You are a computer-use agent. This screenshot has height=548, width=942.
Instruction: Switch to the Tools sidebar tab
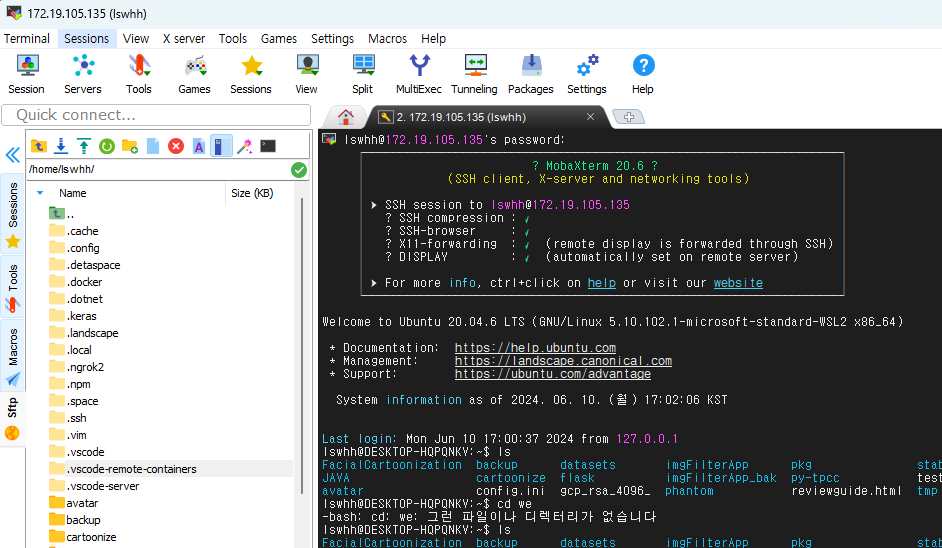[13, 287]
